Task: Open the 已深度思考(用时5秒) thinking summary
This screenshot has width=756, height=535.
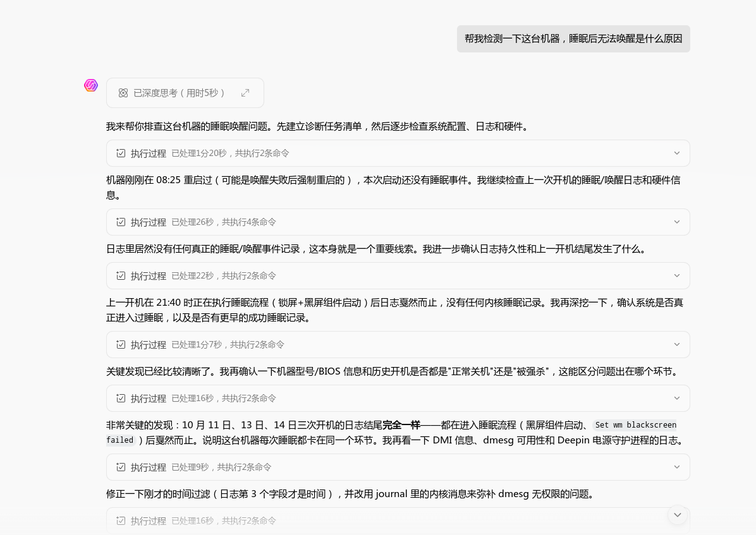Action: click(185, 93)
